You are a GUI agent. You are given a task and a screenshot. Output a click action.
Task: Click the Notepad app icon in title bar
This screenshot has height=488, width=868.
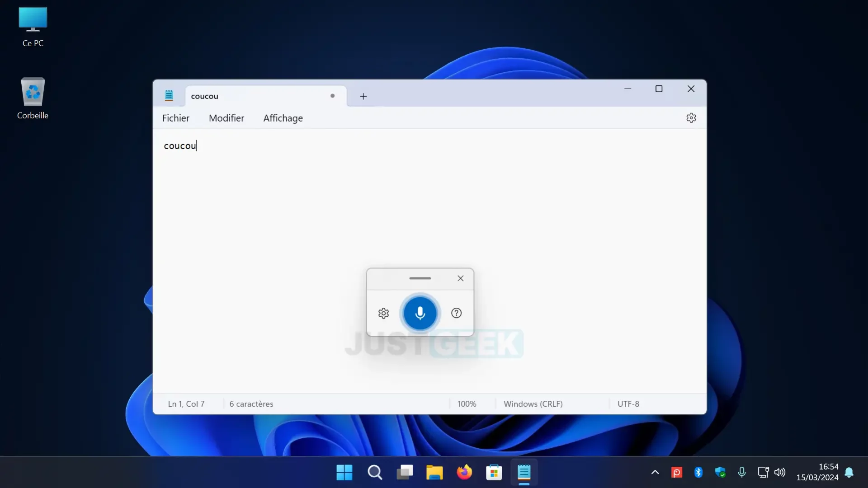[169, 95]
